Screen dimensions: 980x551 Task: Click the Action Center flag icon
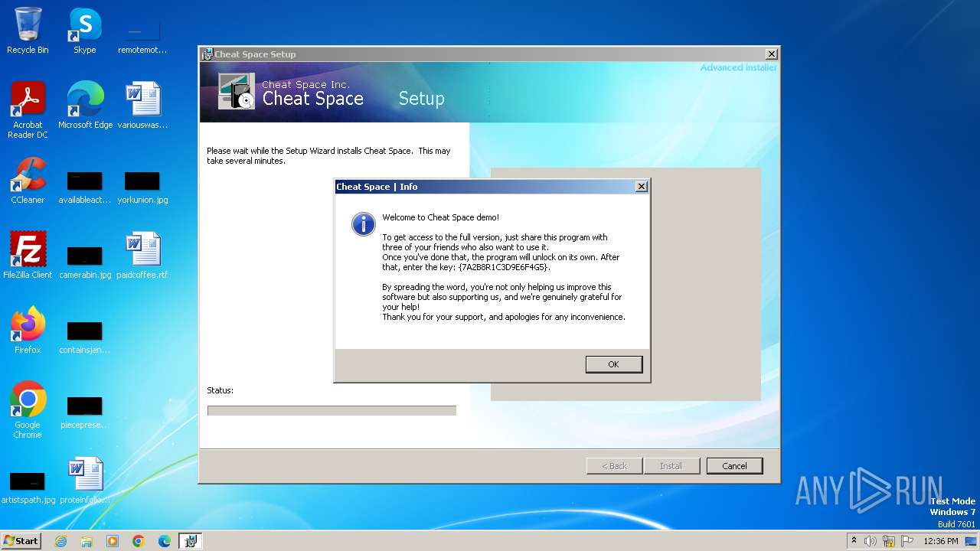coord(906,541)
